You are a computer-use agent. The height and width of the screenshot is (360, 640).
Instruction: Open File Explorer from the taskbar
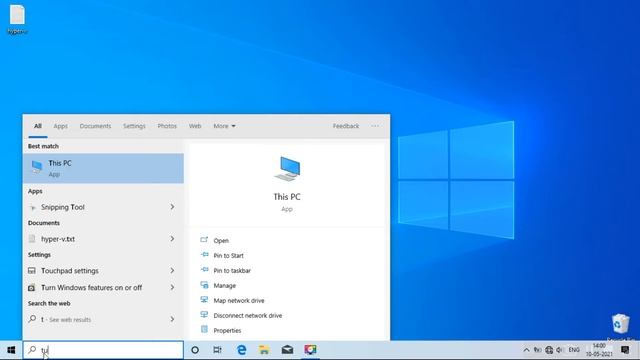264,350
